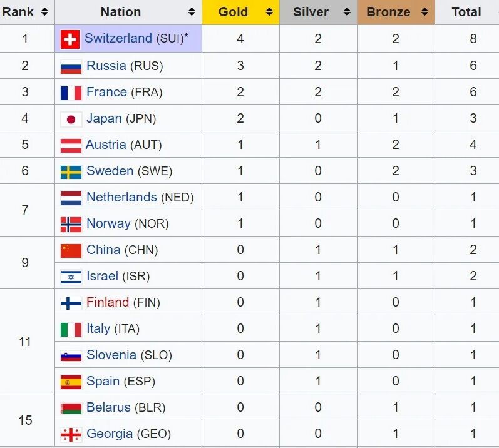This screenshot has height=448, width=499.
Task: Click the Israel flag icon
Action: (71, 277)
